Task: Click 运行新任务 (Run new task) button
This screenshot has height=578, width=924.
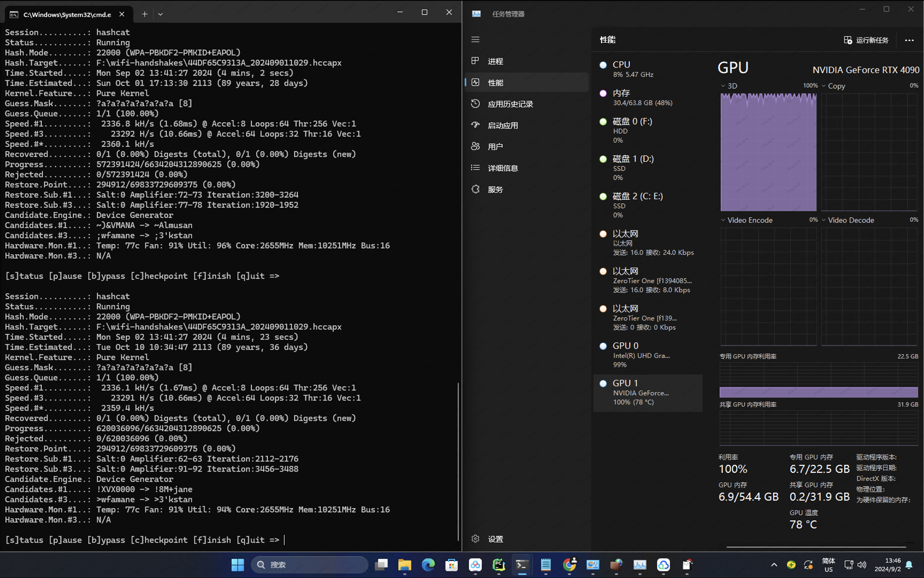Action: [866, 40]
